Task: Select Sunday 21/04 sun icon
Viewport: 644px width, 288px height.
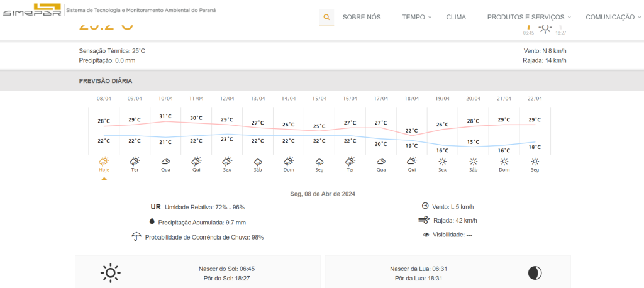Action: click(504, 162)
